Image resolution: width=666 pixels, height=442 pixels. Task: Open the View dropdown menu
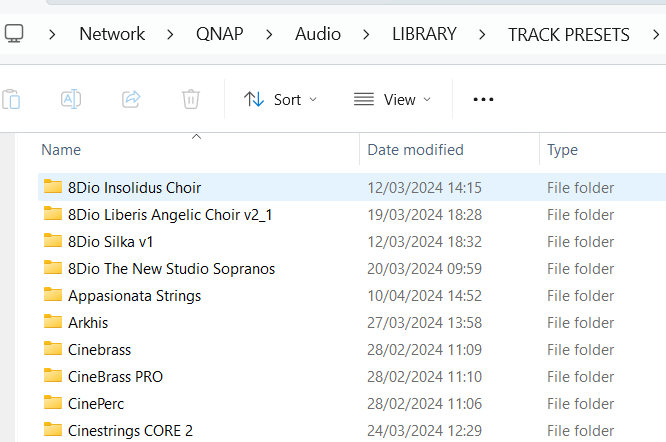pos(392,100)
